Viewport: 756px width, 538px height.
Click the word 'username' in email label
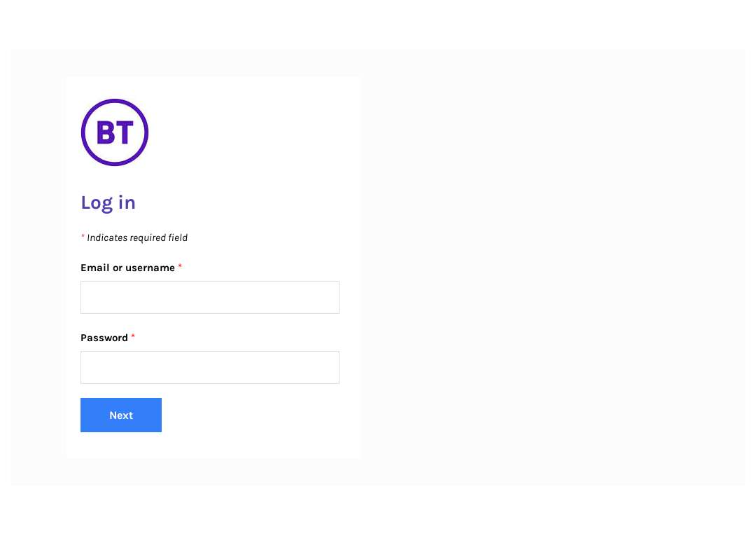[x=150, y=268]
